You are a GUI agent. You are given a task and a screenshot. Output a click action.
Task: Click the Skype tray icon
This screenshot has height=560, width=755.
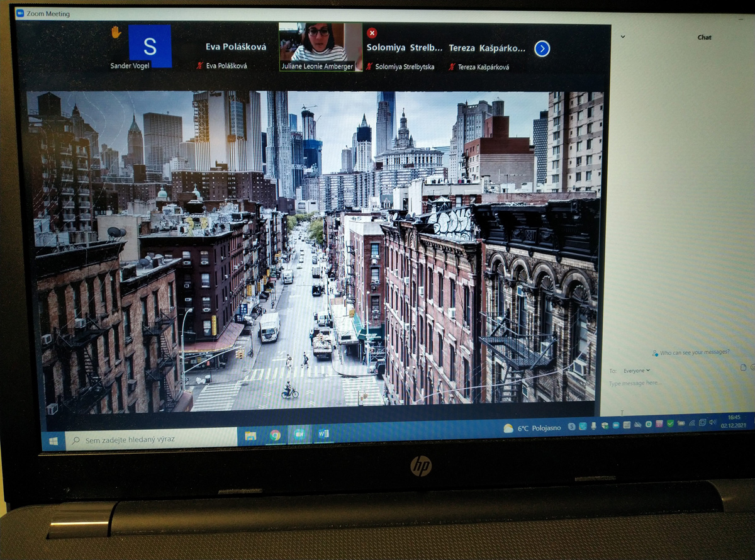571,426
